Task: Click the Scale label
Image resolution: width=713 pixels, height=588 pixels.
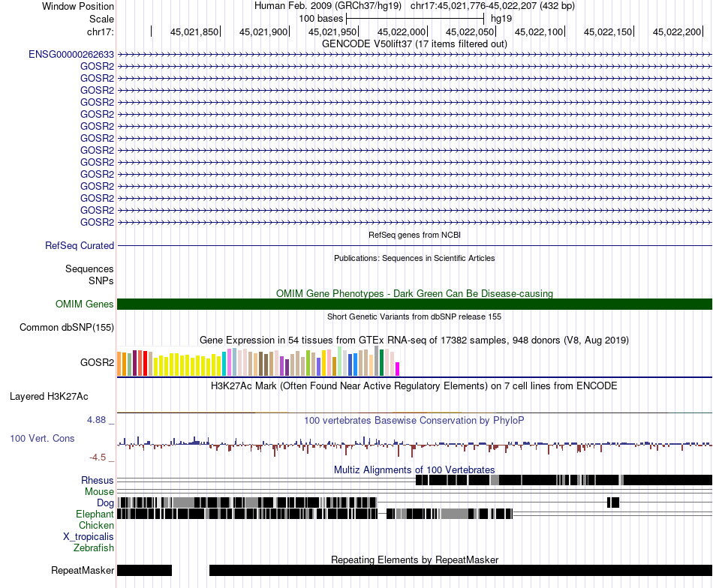Action: 101,19
